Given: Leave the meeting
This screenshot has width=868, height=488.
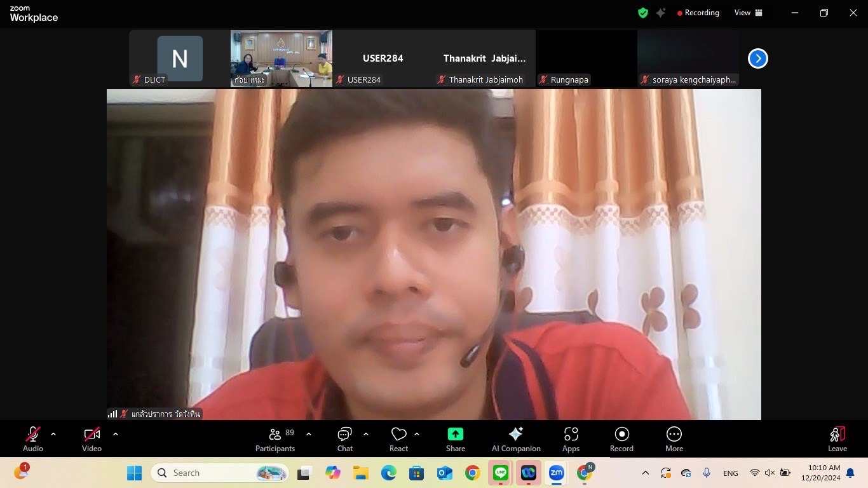Looking at the screenshot, I should (837, 439).
